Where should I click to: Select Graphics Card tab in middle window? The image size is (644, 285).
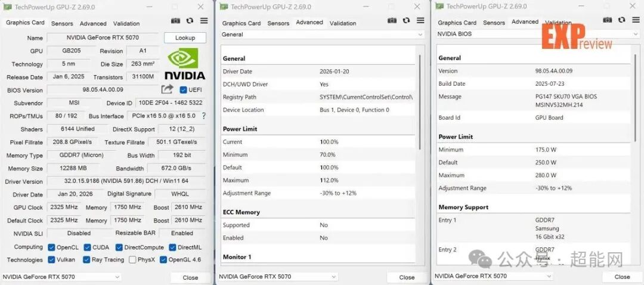[x=241, y=23]
